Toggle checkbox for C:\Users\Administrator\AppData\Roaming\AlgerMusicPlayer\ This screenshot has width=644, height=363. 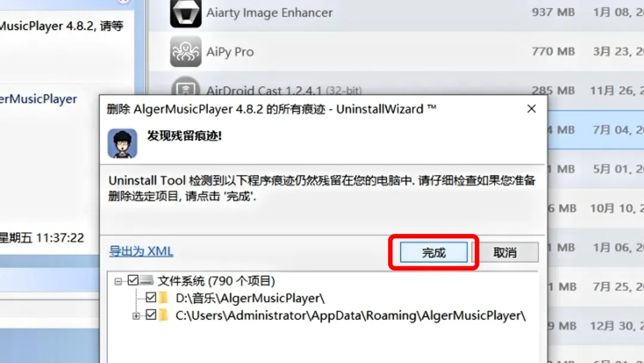pyautogui.click(x=151, y=315)
